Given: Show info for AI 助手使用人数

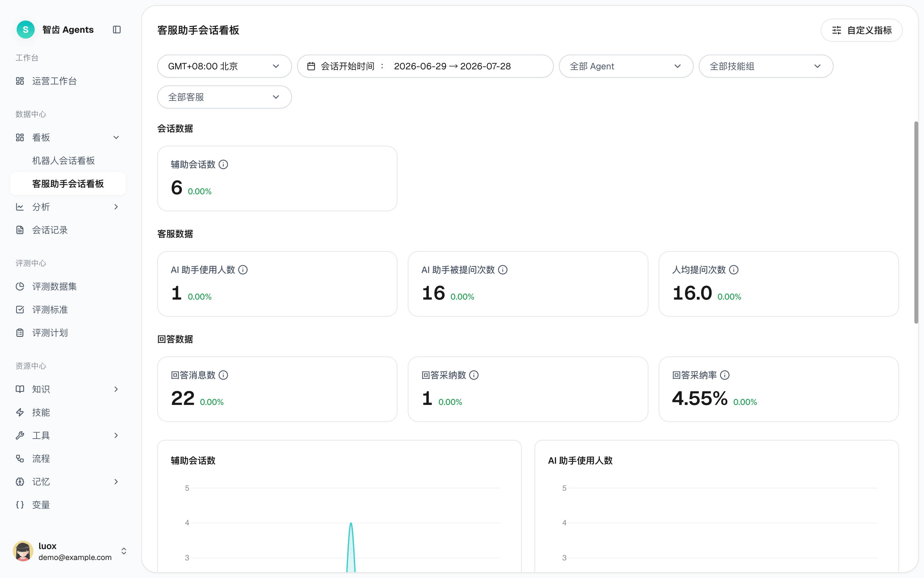Looking at the screenshot, I should 243,270.
